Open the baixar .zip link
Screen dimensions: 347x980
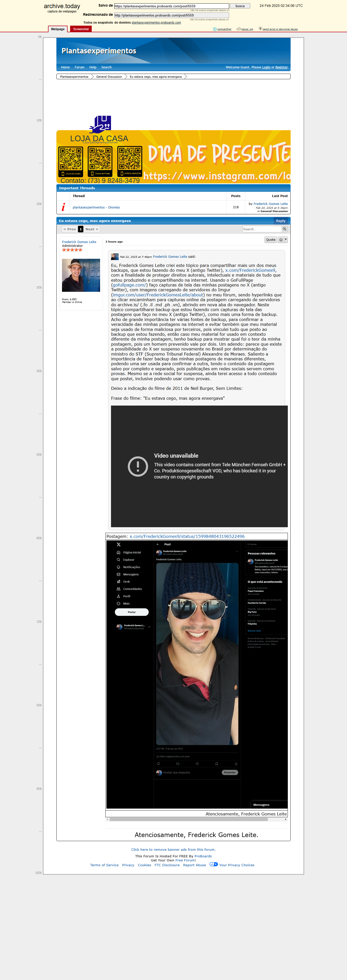(x=247, y=29)
